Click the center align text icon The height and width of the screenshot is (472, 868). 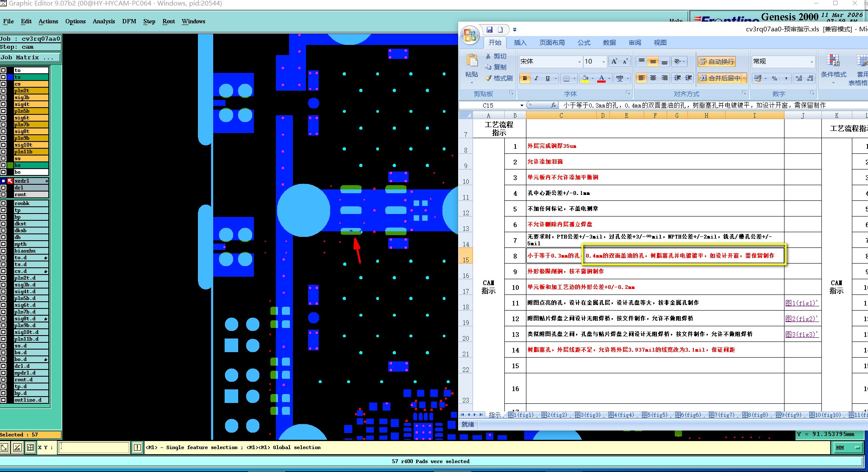653,78
